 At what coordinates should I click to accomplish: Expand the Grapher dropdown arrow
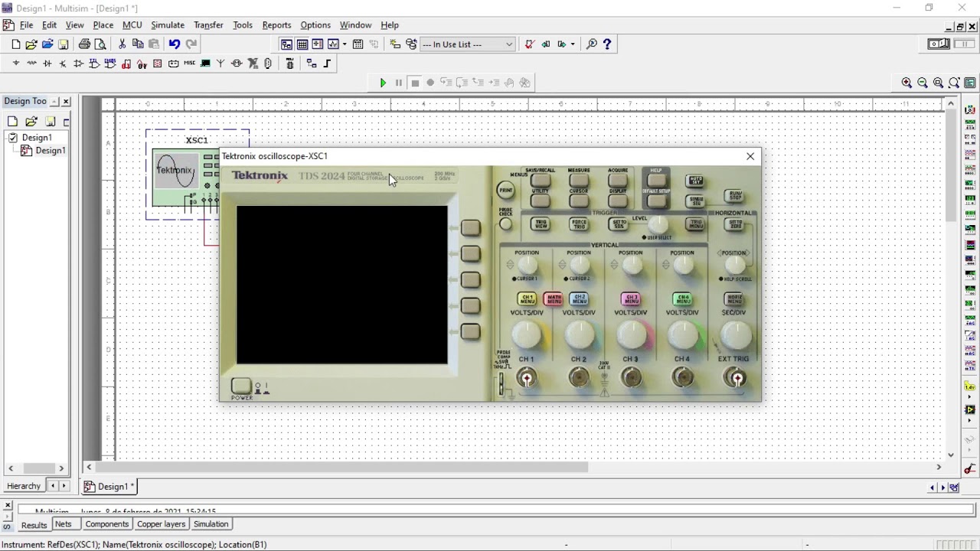(345, 44)
